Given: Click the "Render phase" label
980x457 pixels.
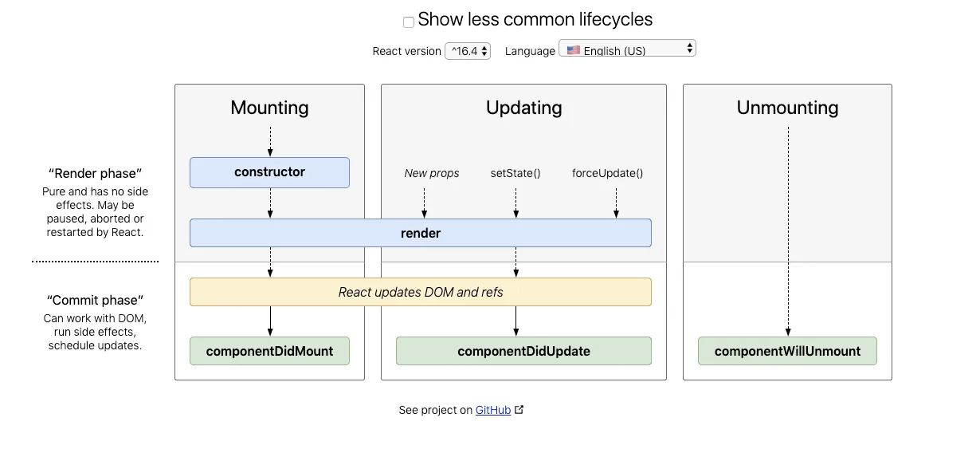Looking at the screenshot, I should tap(95, 173).
